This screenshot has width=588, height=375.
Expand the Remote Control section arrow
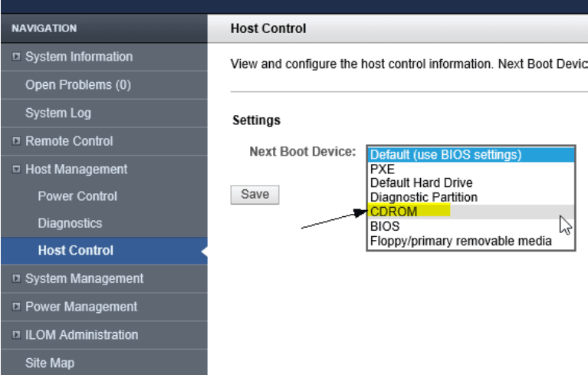pyautogui.click(x=17, y=142)
